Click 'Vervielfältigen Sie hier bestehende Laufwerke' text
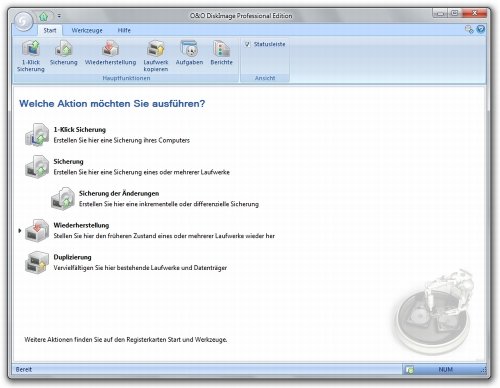The image size is (500, 388). pyautogui.click(x=140, y=268)
